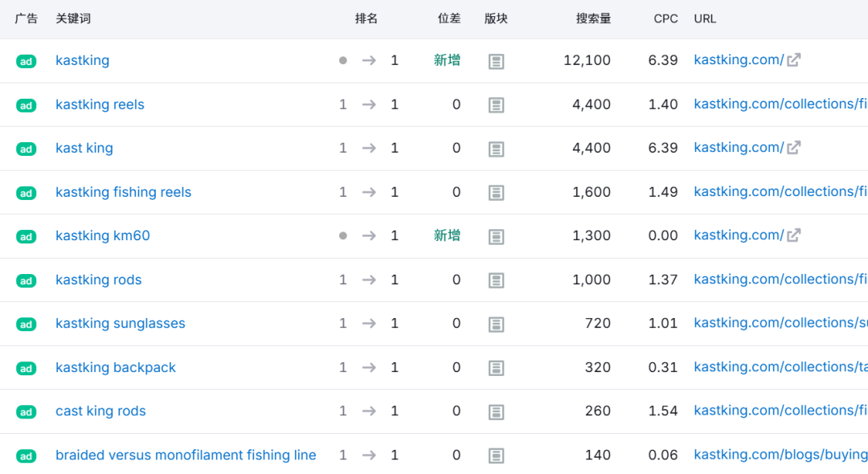Screen dimensions: 868x474
Task: Click the 关键词 column header
Action: pos(73,18)
